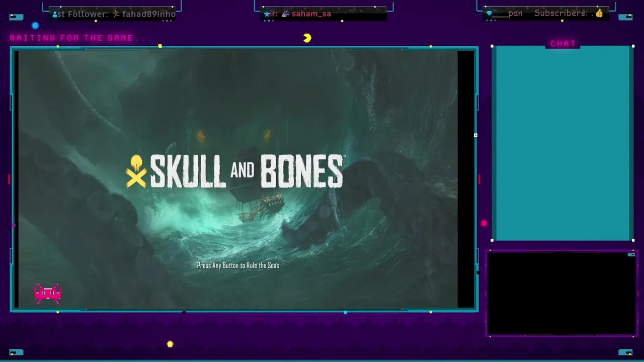Click the Subscribers label
This screenshot has height=362, width=644.
561,13
